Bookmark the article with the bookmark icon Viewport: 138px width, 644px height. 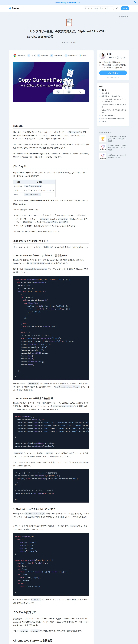pyautogui.click(x=69, y=92)
